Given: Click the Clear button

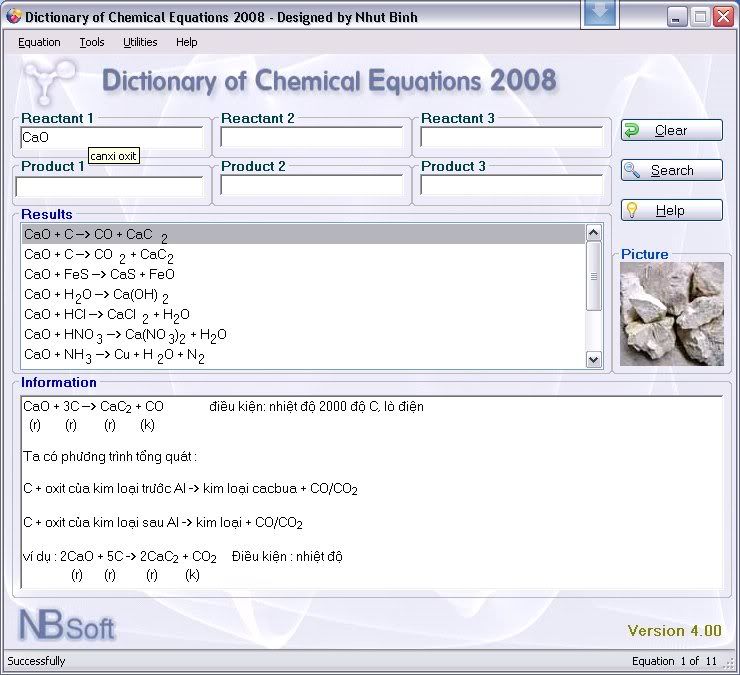Looking at the screenshot, I should point(672,130).
